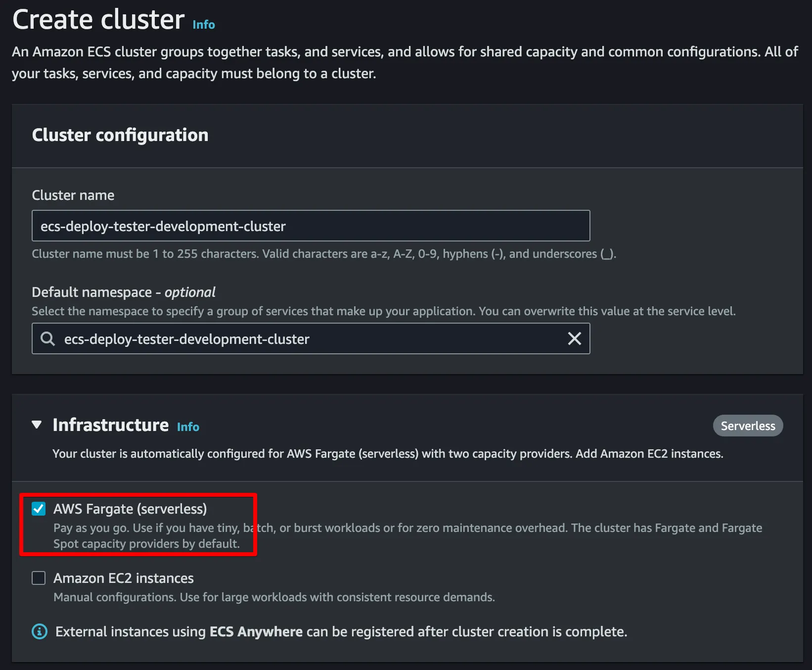Click the Fargate pay-as-you-go description text
This screenshot has width=812, height=670.
(407, 528)
